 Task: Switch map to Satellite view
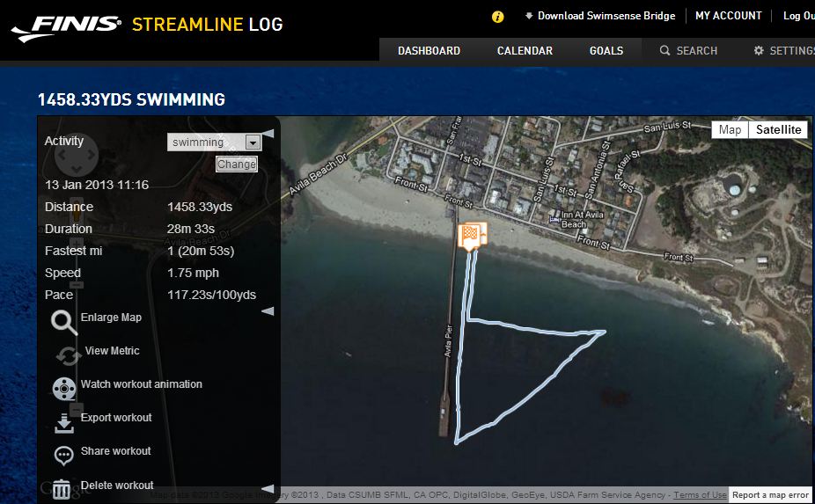(778, 129)
